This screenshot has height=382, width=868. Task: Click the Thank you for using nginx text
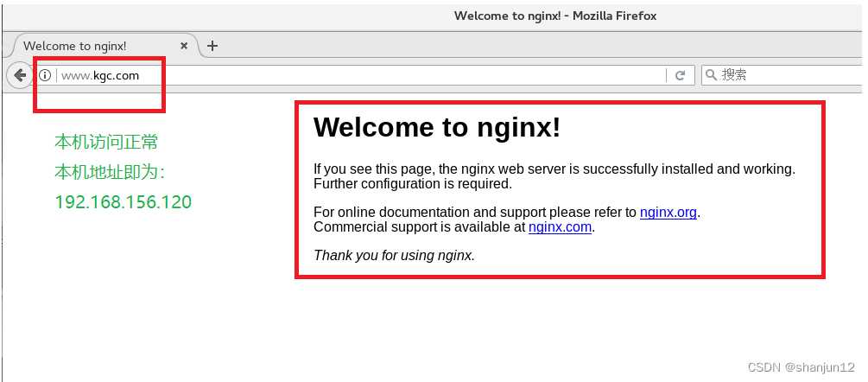[394, 256]
